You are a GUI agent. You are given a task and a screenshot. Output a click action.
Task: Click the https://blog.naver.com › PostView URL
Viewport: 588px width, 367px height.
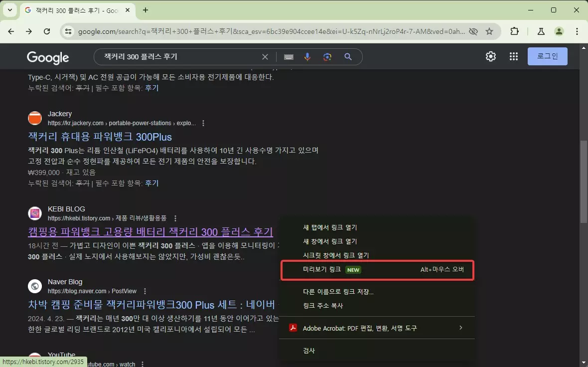[92, 291]
